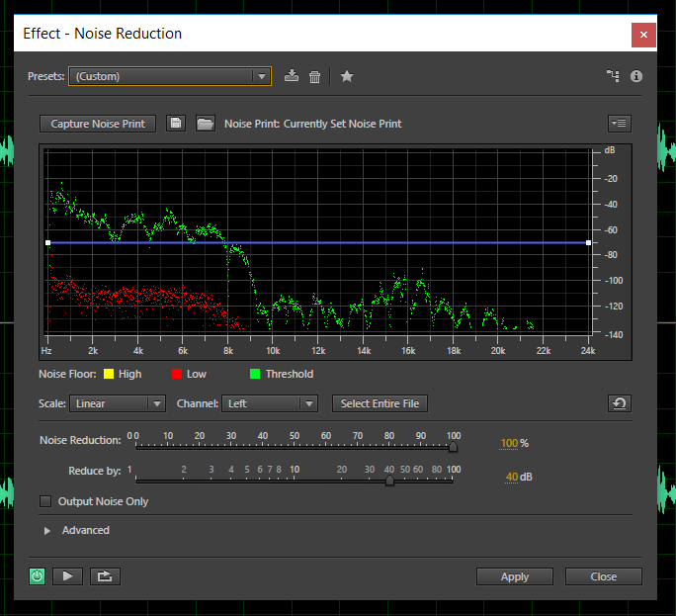Screen dimensions: 676x616
Task: Open the channel map editor icon
Action: [613, 76]
